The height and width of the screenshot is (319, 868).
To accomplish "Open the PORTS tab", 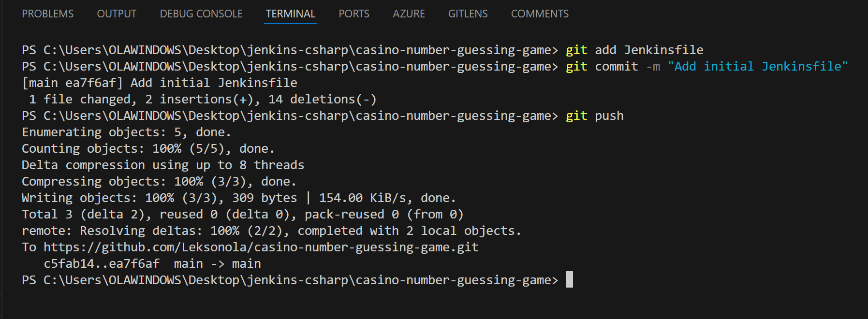I will point(354,14).
